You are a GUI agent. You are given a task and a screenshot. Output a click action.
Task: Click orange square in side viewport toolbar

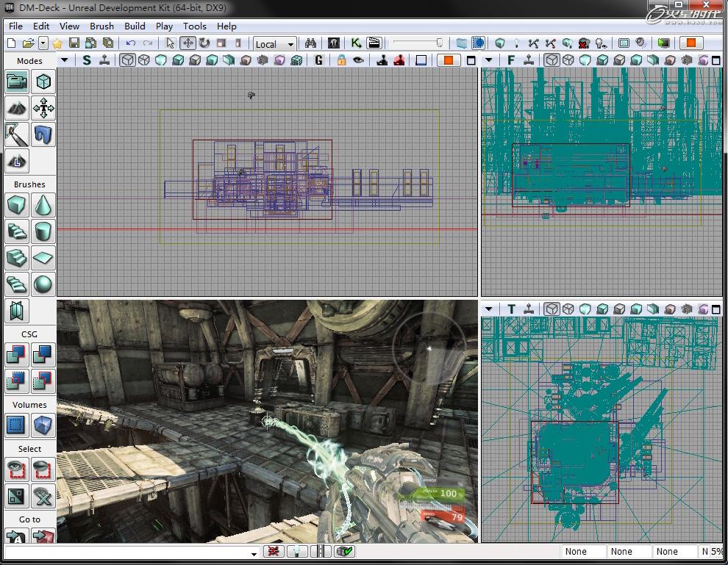[x=448, y=60]
